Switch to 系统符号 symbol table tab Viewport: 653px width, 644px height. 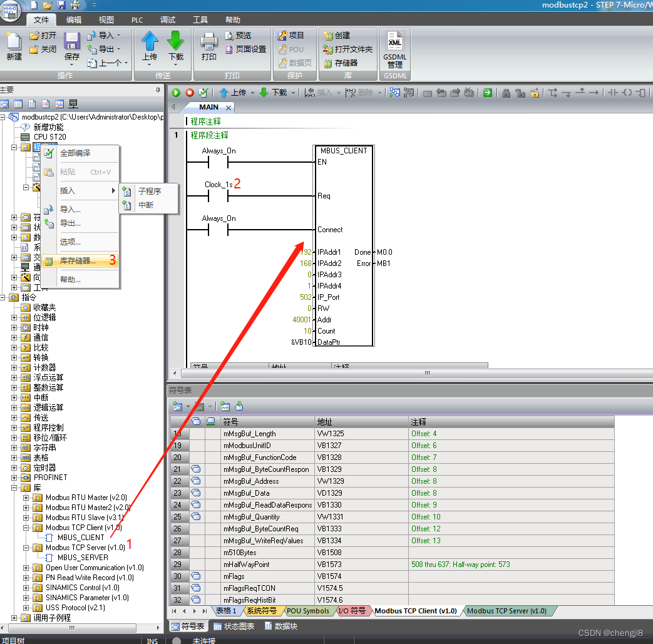pyautogui.click(x=262, y=611)
